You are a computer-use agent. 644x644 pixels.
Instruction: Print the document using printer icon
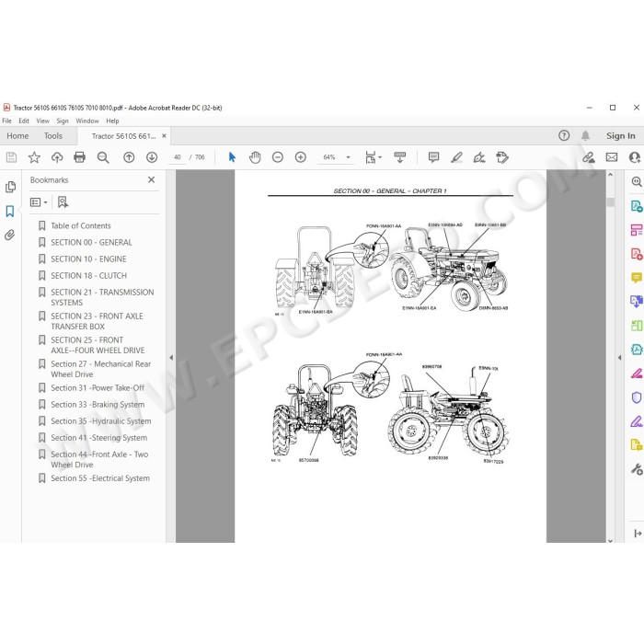pyautogui.click(x=80, y=157)
